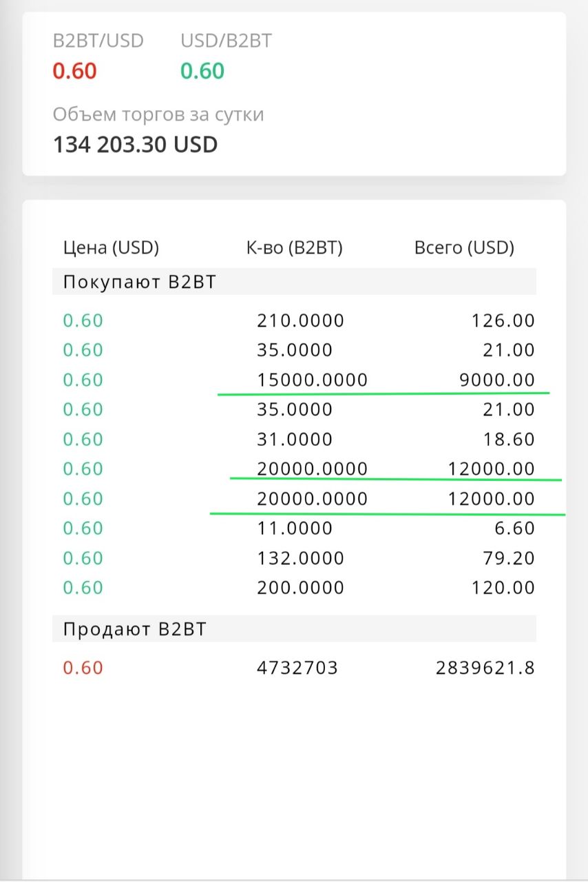The height and width of the screenshot is (882, 588).
Task: Select the 'Продают B2BT' section header
Action: [294, 629]
